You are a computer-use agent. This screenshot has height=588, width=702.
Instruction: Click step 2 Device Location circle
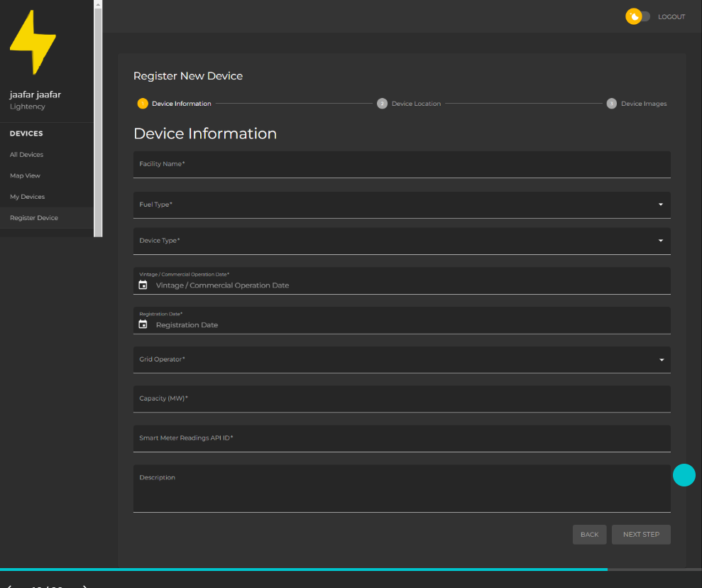(x=382, y=104)
